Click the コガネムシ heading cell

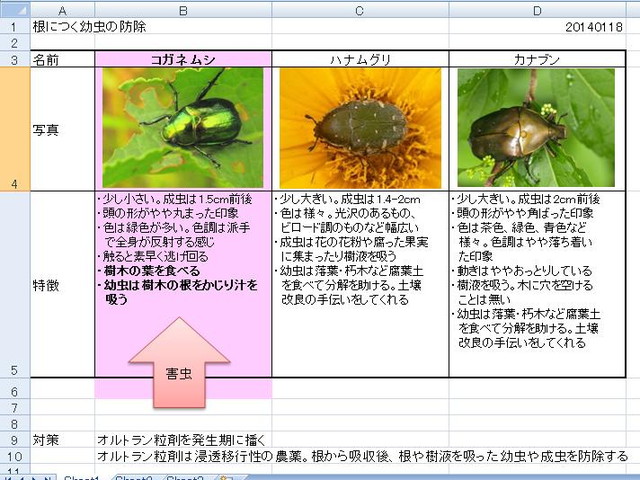tap(183, 60)
